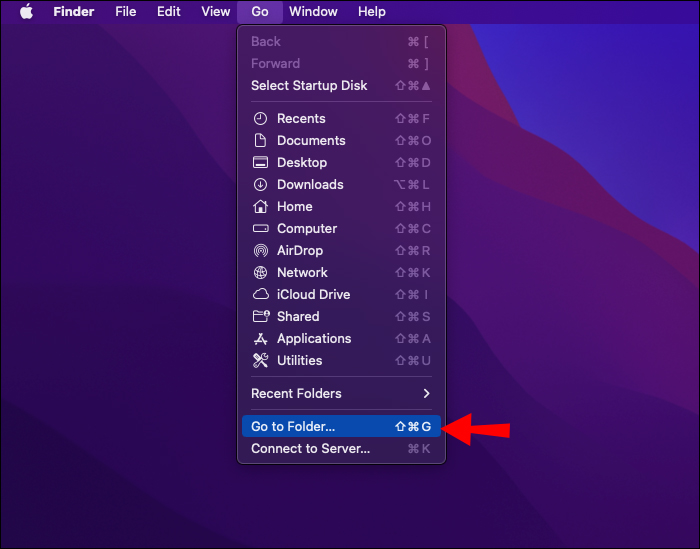Click the iCloud Drive cloud icon
The image size is (700, 549).
[261, 294]
